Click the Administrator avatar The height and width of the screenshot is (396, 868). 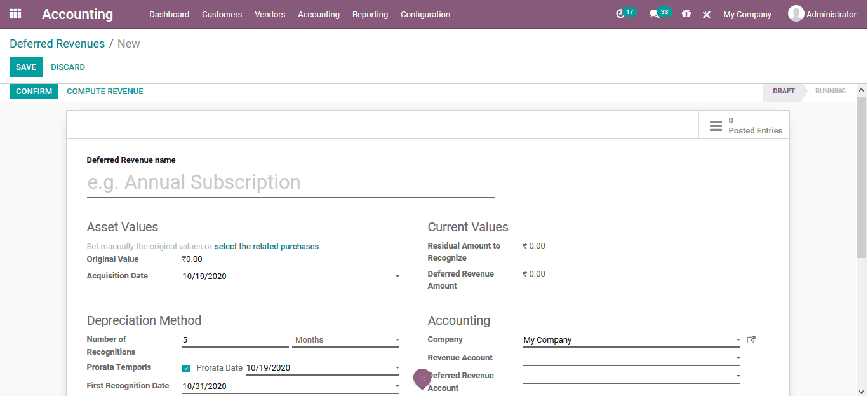796,13
